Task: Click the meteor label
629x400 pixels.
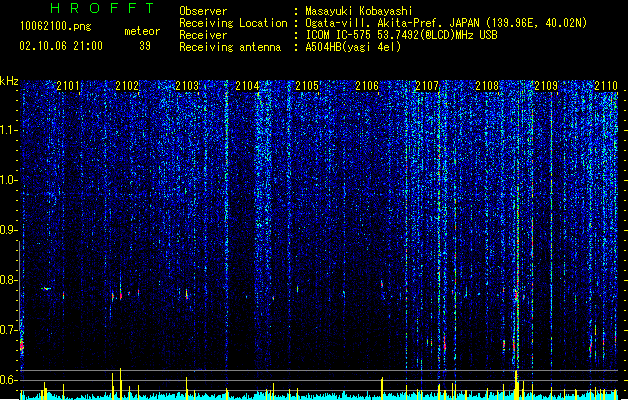Action: coord(142,31)
